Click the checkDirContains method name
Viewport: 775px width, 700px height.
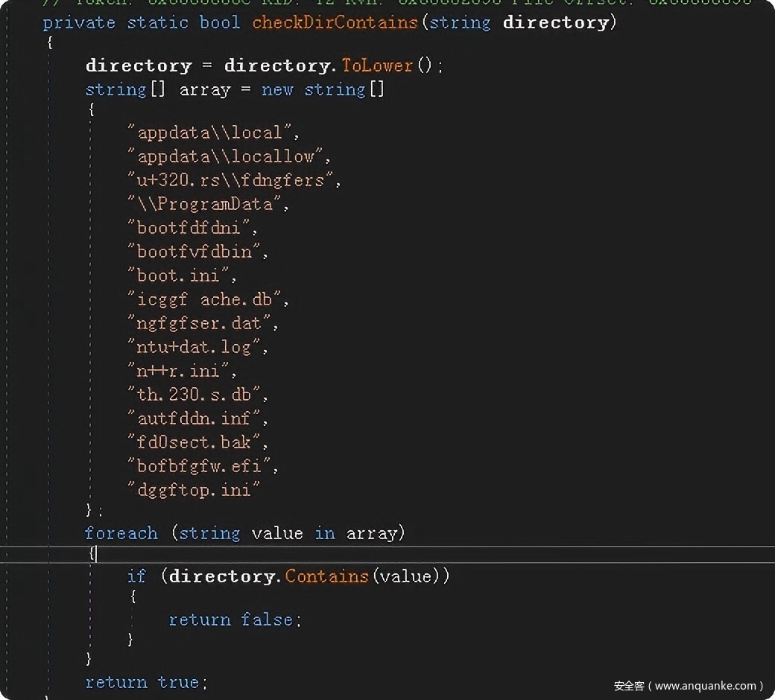click(335, 22)
